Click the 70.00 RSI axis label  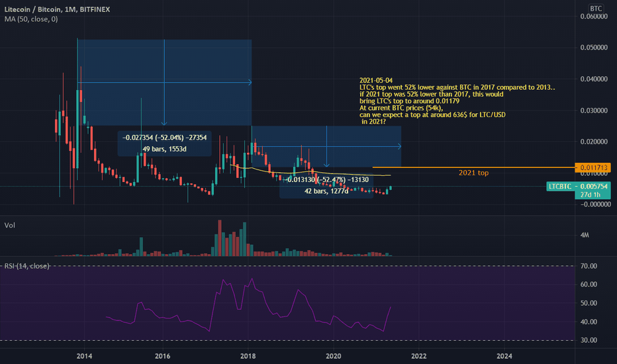pos(589,266)
